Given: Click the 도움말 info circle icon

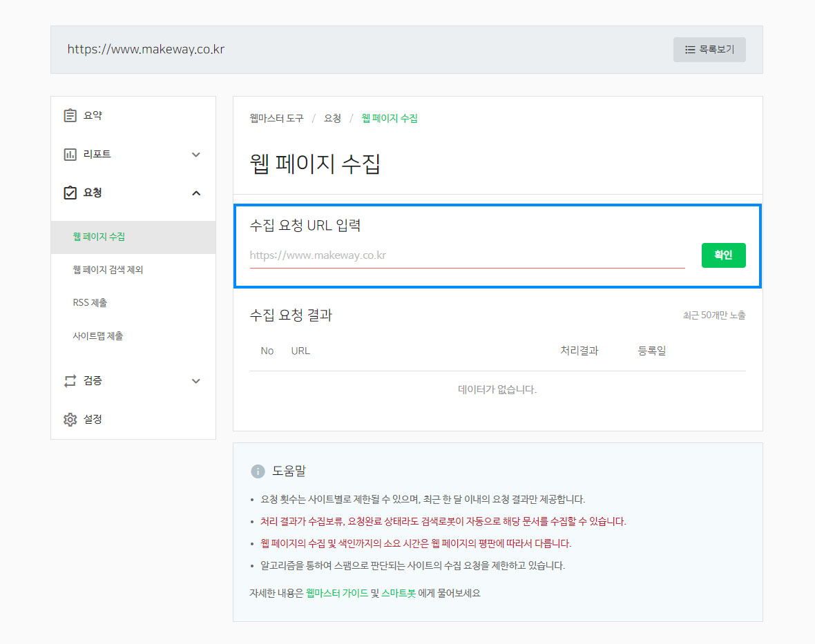Looking at the screenshot, I should 258,471.
